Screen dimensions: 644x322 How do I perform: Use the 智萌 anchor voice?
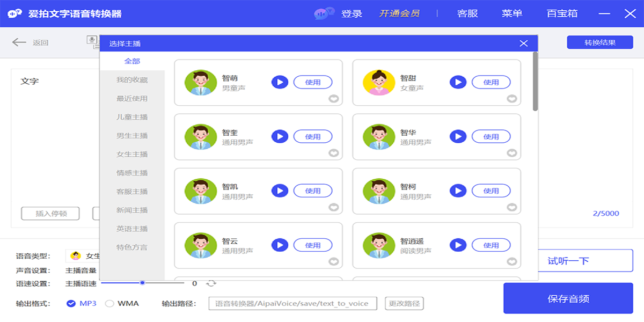click(313, 82)
